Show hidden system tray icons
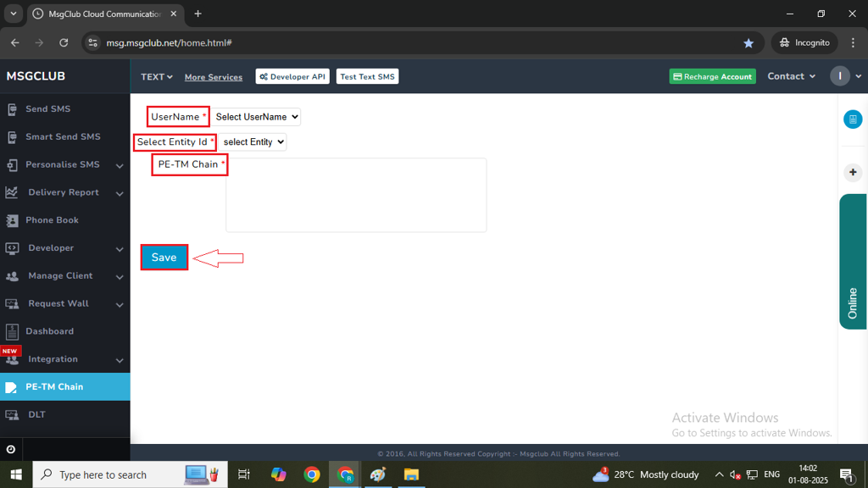 (x=719, y=474)
